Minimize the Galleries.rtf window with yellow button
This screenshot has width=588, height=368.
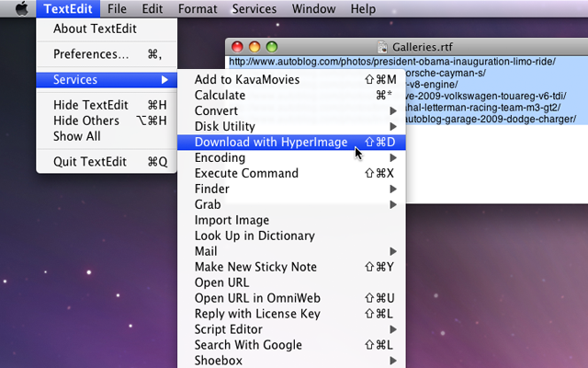click(254, 47)
